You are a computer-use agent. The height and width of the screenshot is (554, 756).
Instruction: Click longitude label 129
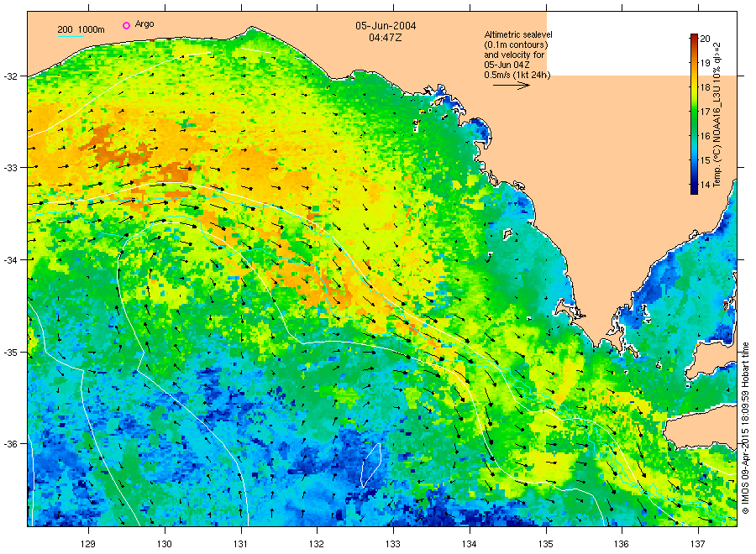pyautogui.click(x=88, y=545)
